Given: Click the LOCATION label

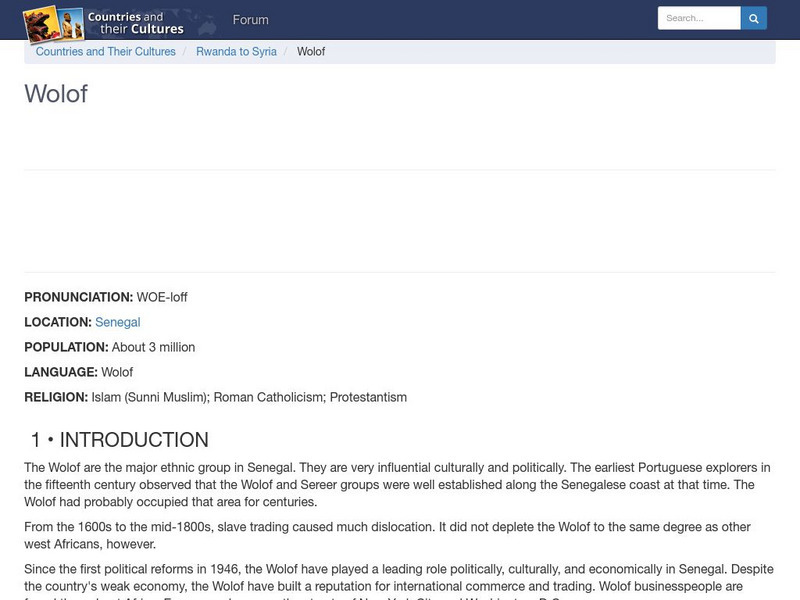Looking at the screenshot, I should coord(58,322).
